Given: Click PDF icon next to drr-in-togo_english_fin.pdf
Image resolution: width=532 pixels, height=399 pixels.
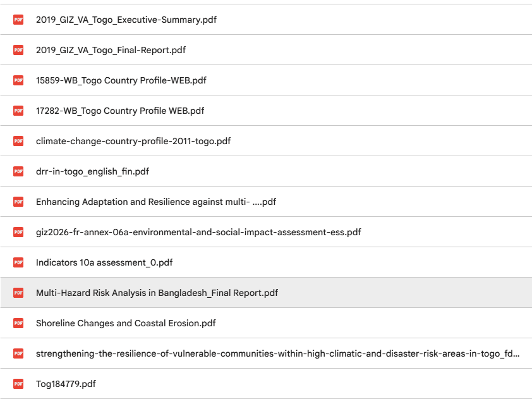Looking at the screenshot, I should pyautogui.click(x=18, y=171).
